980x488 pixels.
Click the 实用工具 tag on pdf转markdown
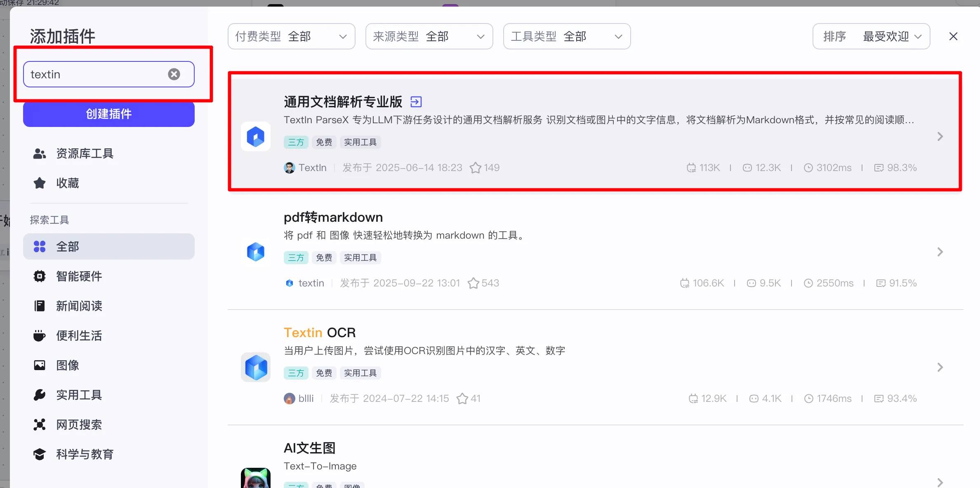point(360,258)
